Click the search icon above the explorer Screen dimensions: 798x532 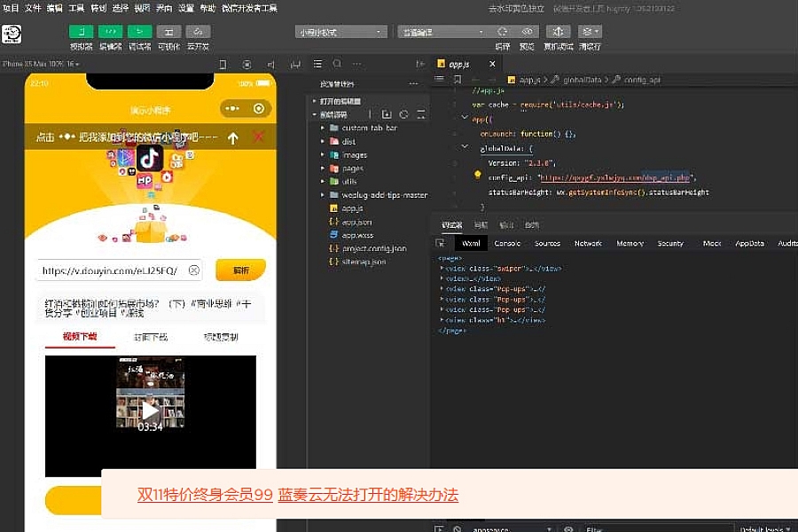[337, 64]
